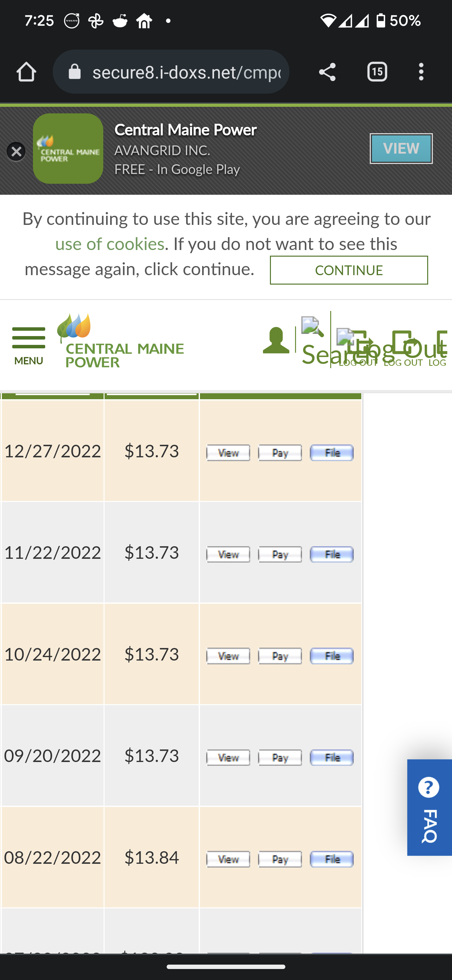
Task: View the 09/20/2022 bill
Action: point(228,757)
